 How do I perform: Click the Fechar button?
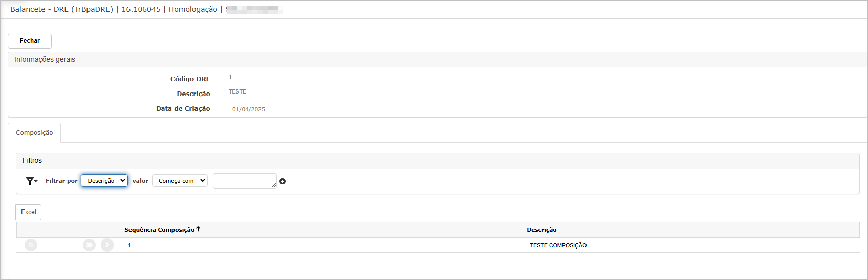pyautogui.click(x=30, y=41)
